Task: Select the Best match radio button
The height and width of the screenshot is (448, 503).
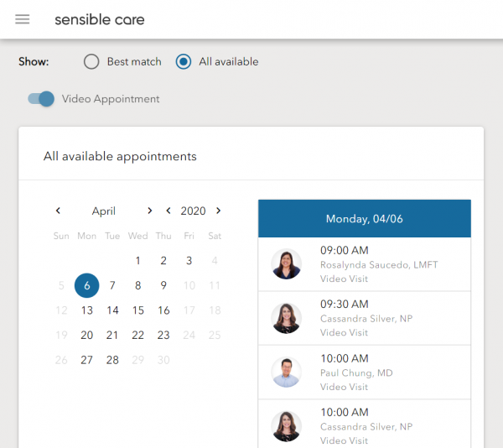Action: 91,61
